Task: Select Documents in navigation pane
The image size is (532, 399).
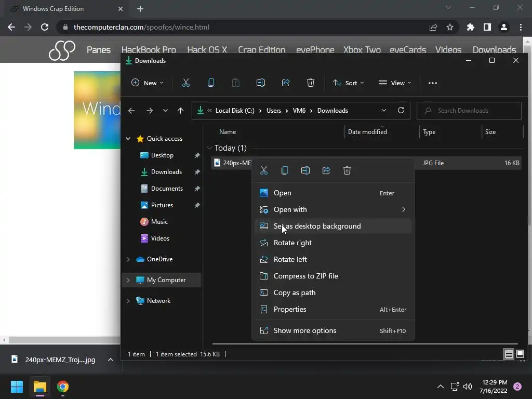Action: (x=167, y=188)
